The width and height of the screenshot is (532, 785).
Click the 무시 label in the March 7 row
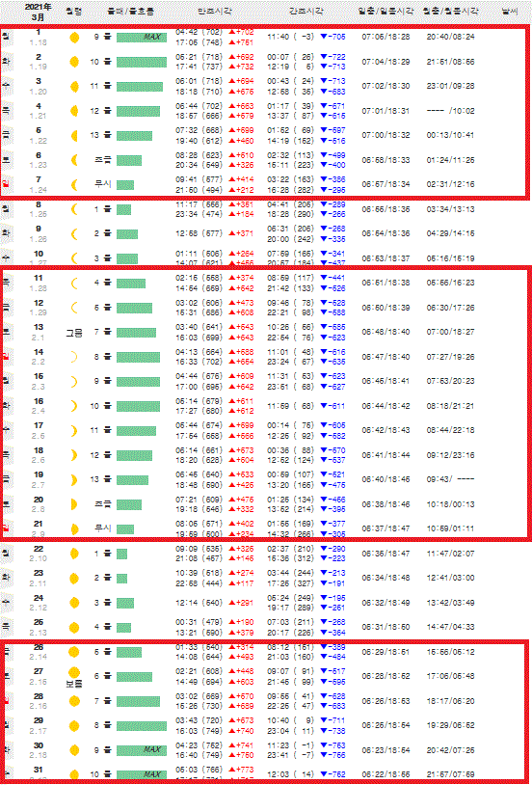pos(103,185)
